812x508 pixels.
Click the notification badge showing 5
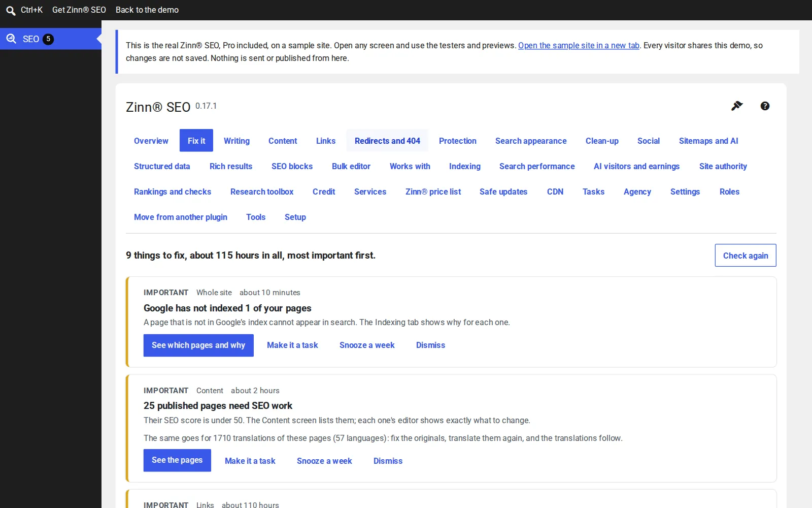coord(48,39)
